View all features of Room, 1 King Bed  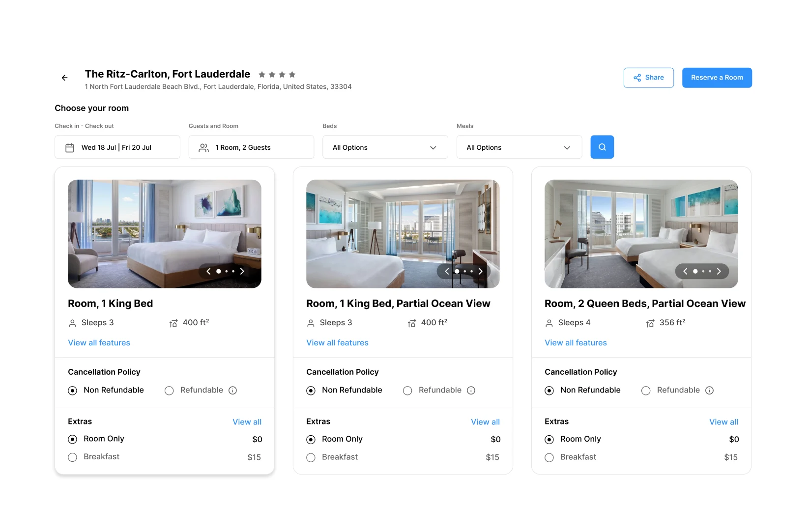[99, 343]
